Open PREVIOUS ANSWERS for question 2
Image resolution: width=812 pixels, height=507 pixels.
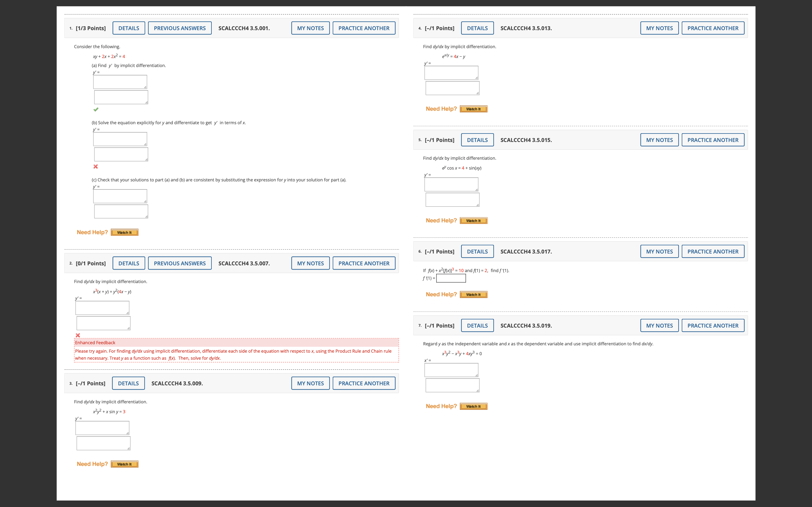pos(180,263)
